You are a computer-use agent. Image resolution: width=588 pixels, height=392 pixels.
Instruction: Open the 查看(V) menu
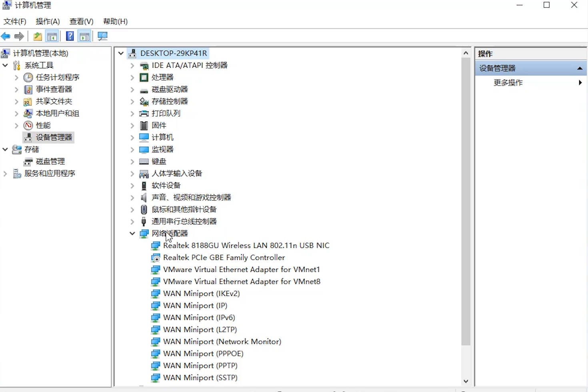click(x=81, y=21)
